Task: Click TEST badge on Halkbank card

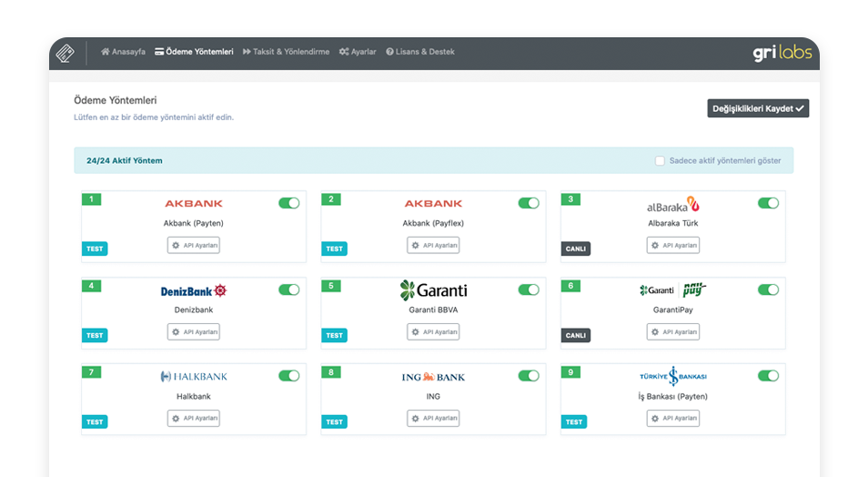Action: (95, 421)
